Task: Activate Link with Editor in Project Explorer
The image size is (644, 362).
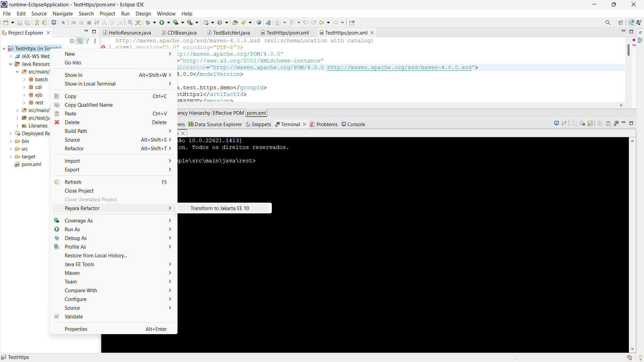Action: [80, 41]
